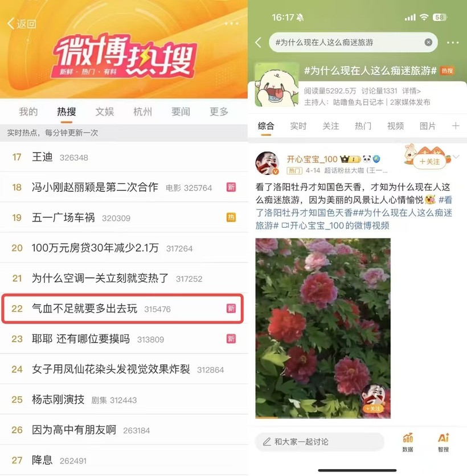Switch to the 文娱 tab

coord(104,112)
